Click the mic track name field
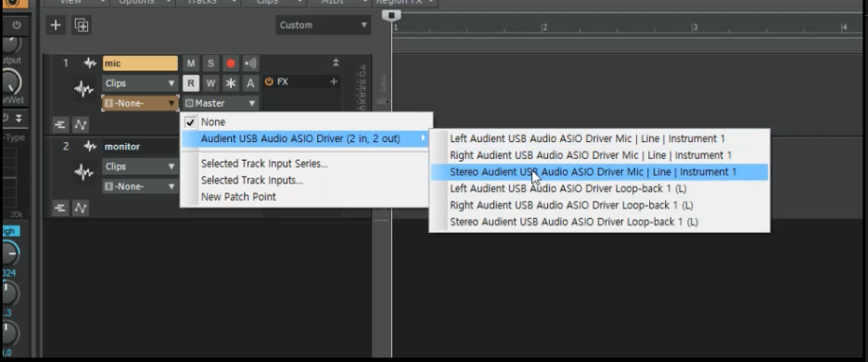 point(140,63)
